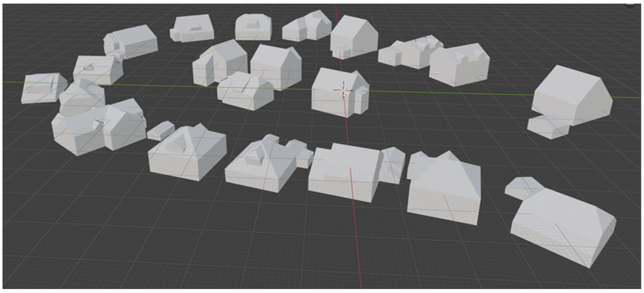Select the pyramid-roof house at bottom center-right
This screenshot has width=644, height=293.
point(445,190)
